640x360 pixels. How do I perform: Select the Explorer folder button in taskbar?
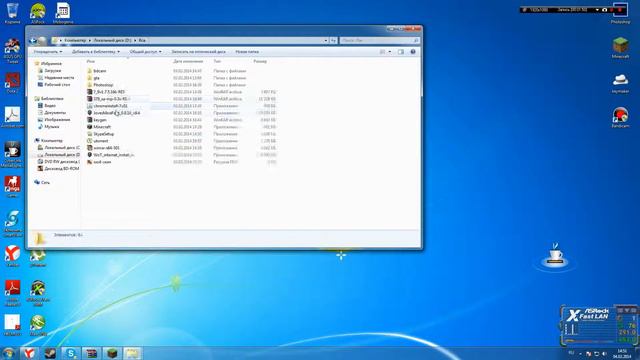(132, 353)
